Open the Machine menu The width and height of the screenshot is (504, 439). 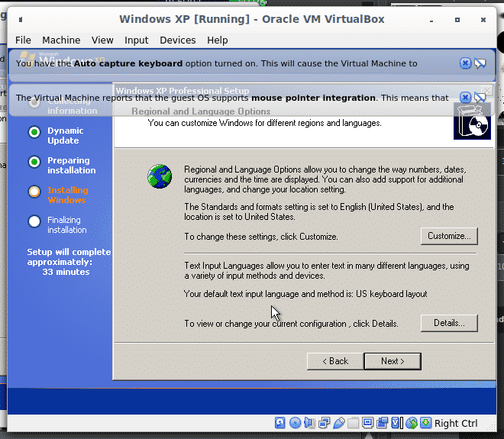click(61, 40)
